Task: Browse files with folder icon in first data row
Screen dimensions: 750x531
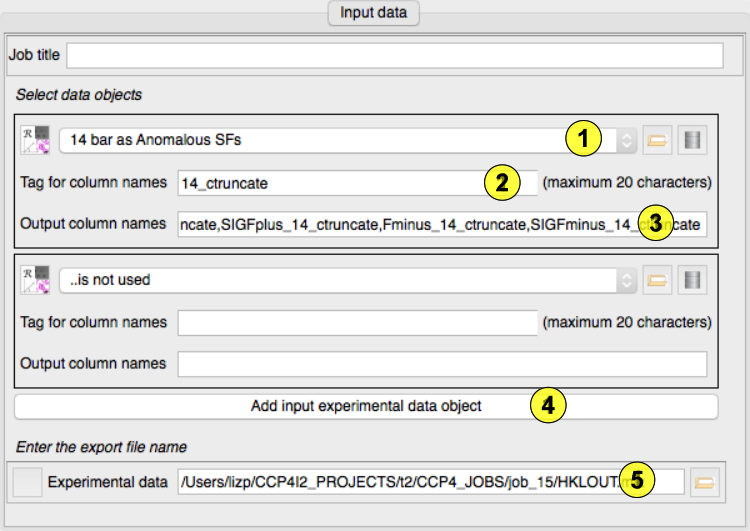Action: [x=656, y=140]
